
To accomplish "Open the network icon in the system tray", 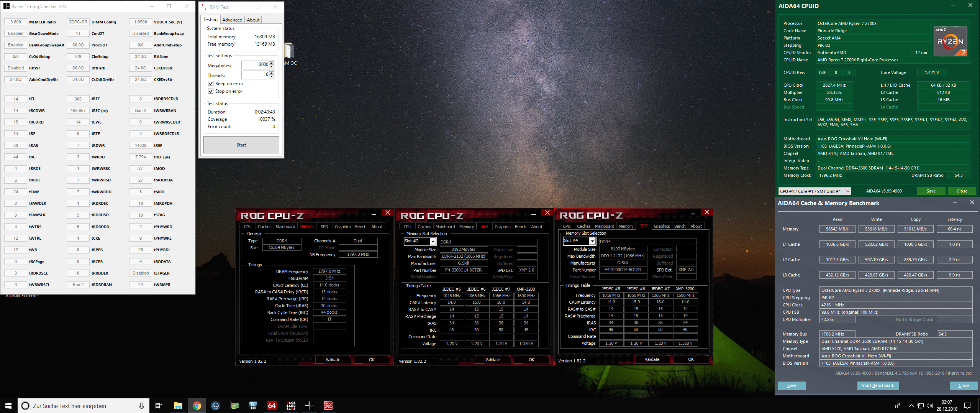I will [x=921, y=406].
